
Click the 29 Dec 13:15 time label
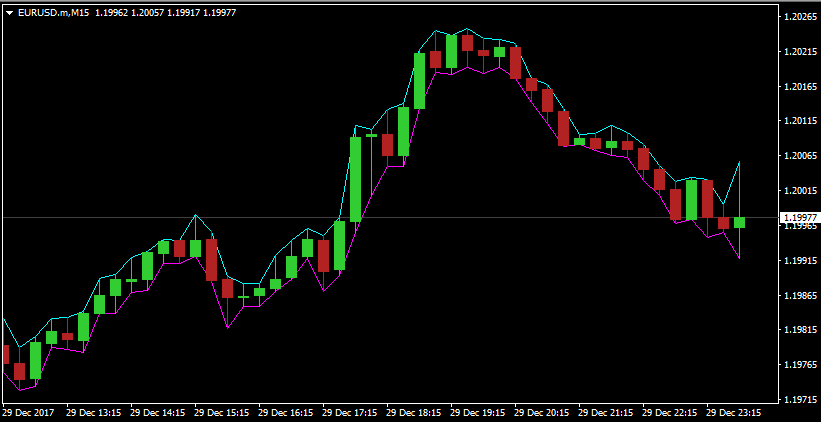click(94, 413)
